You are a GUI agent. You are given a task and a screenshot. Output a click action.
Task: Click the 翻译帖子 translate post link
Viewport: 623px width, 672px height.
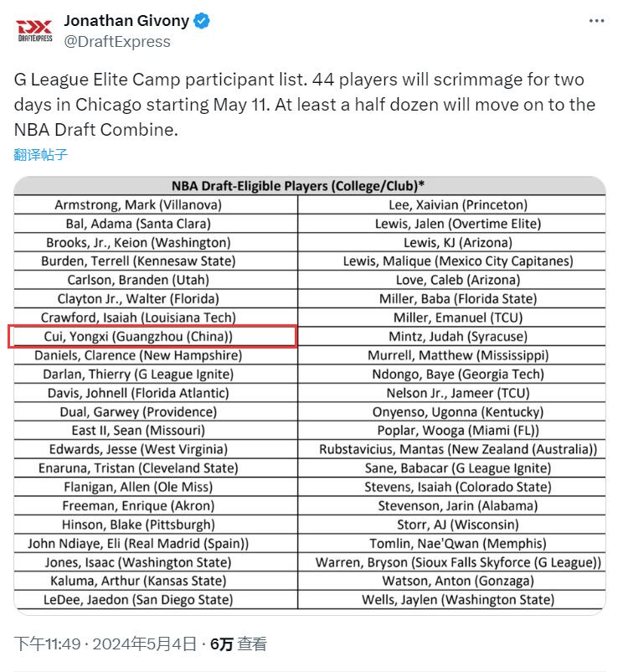pyautogui.click(x=40, y=154)
